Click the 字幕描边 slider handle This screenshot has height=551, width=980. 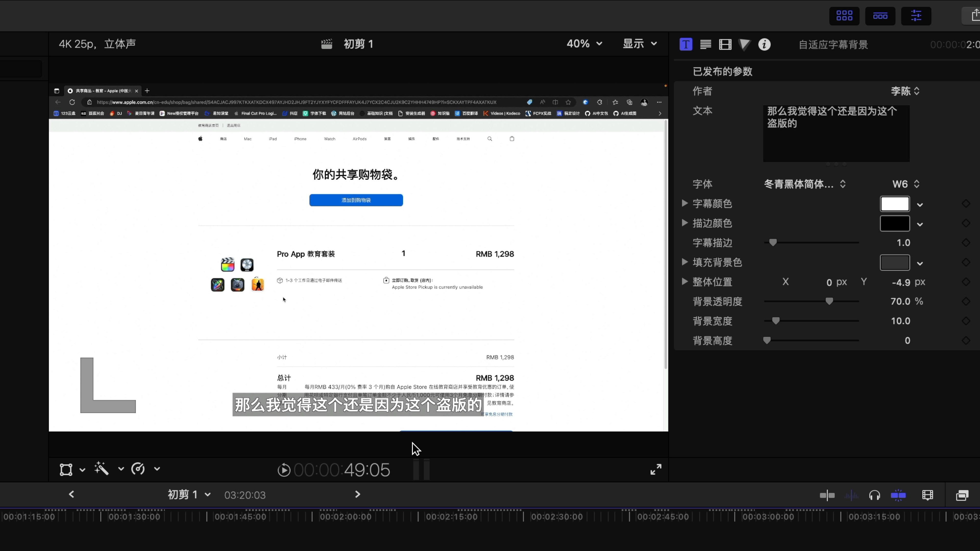coord(773,243)
